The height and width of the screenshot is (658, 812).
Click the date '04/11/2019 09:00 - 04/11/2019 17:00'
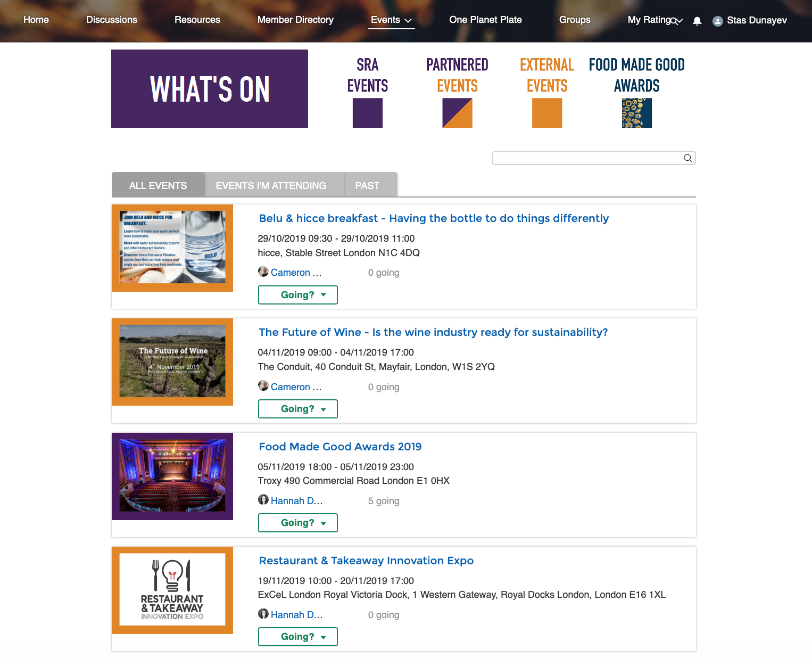tap(336, 352)
